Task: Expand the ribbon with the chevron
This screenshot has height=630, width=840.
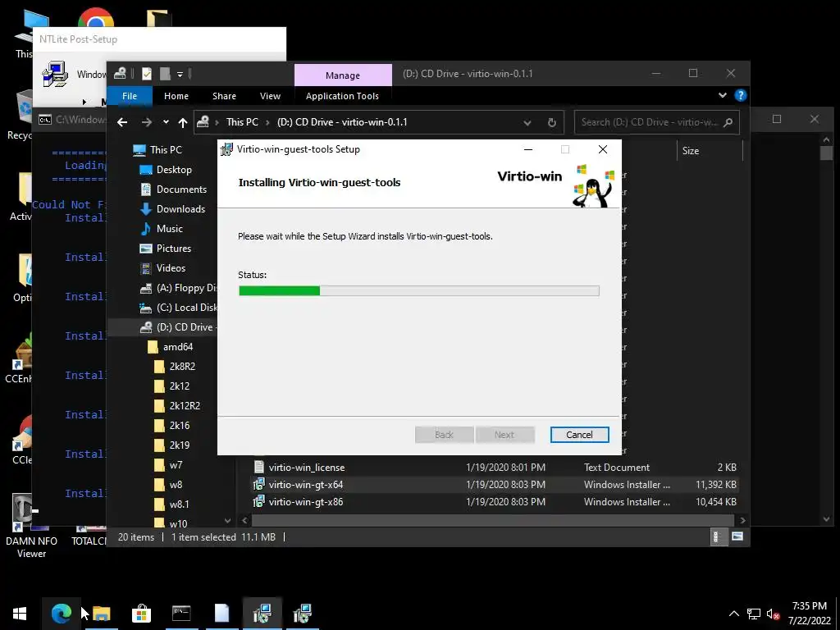Action: click(x=722, y=95)
